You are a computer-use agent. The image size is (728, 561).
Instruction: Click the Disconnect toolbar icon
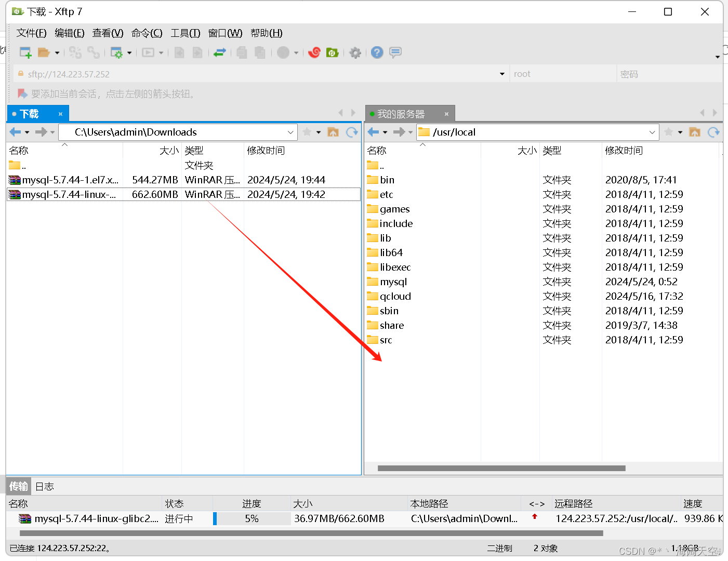tap(94, 52)
